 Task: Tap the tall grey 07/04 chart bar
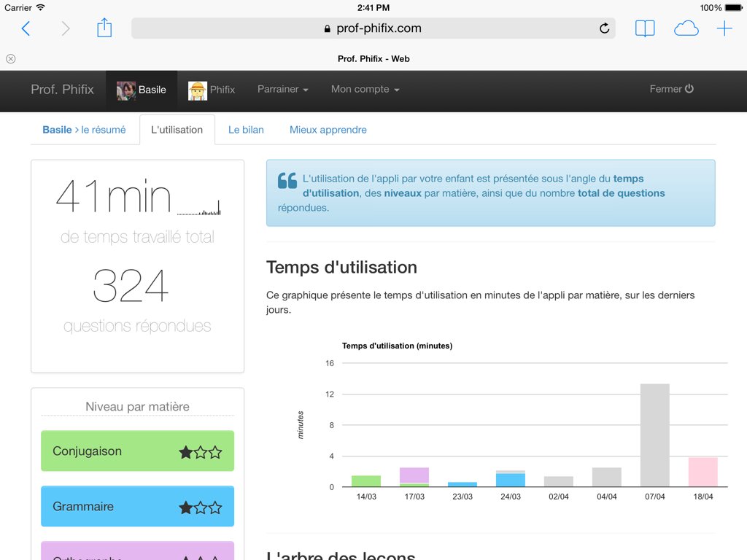pos(654,435)
